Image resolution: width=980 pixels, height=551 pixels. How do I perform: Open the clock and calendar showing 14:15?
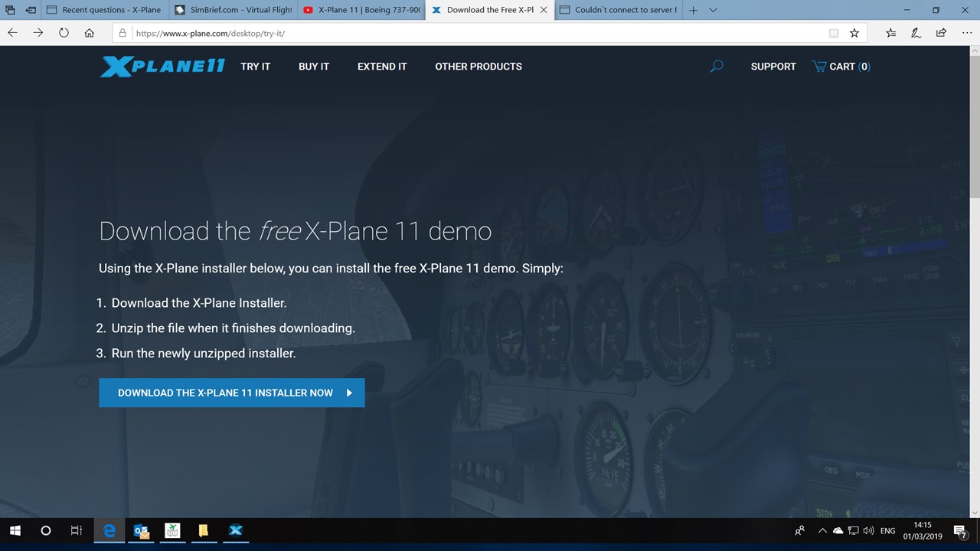coord(923,530)
